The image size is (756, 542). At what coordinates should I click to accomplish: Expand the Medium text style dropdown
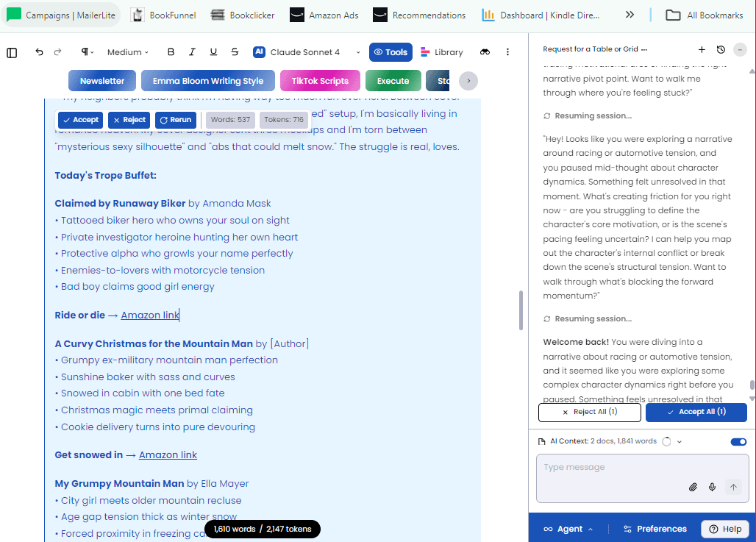pos(126,52)
